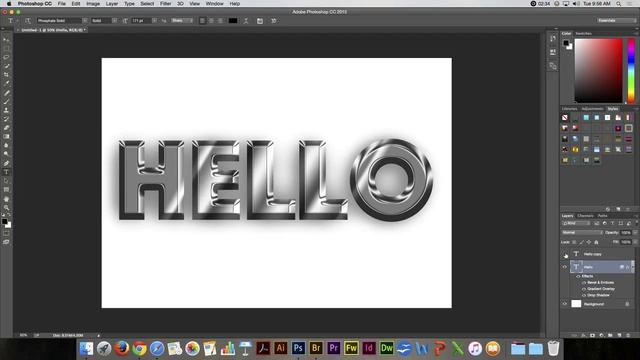Open the Essentials workspace switcher
The image size is (640, 360).
616,20
